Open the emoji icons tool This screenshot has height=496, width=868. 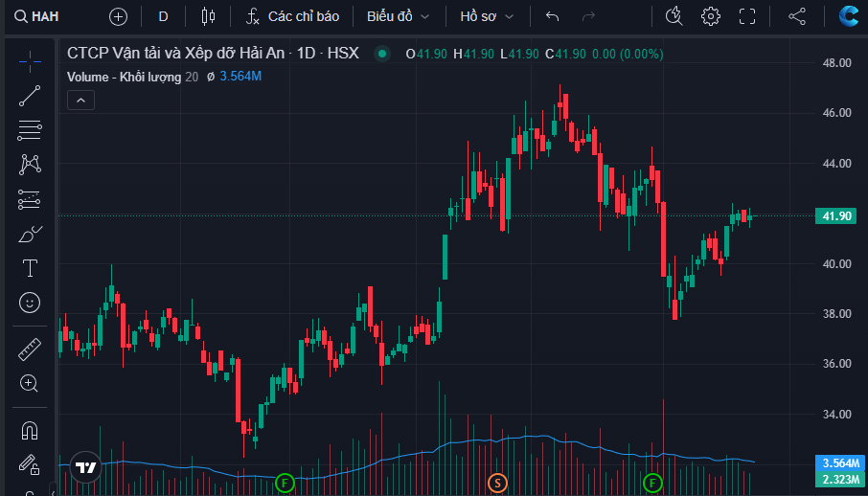30,303
